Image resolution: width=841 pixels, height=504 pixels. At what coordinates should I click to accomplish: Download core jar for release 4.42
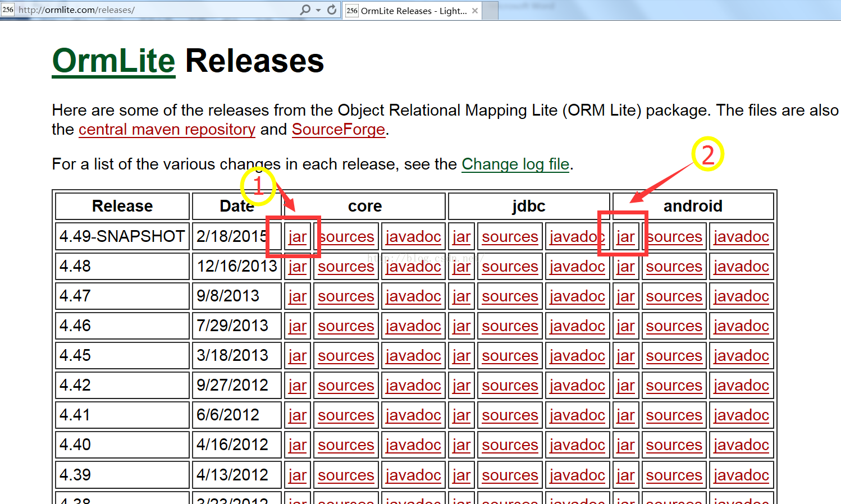pos(298,386)
